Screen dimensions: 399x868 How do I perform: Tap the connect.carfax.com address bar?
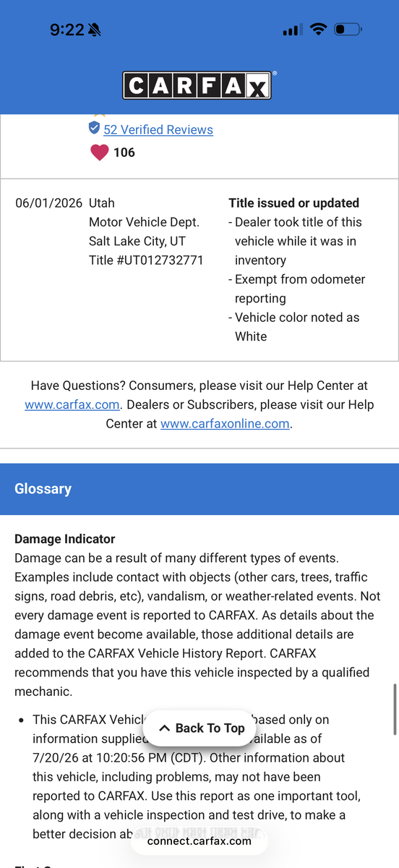click(199, 841)
